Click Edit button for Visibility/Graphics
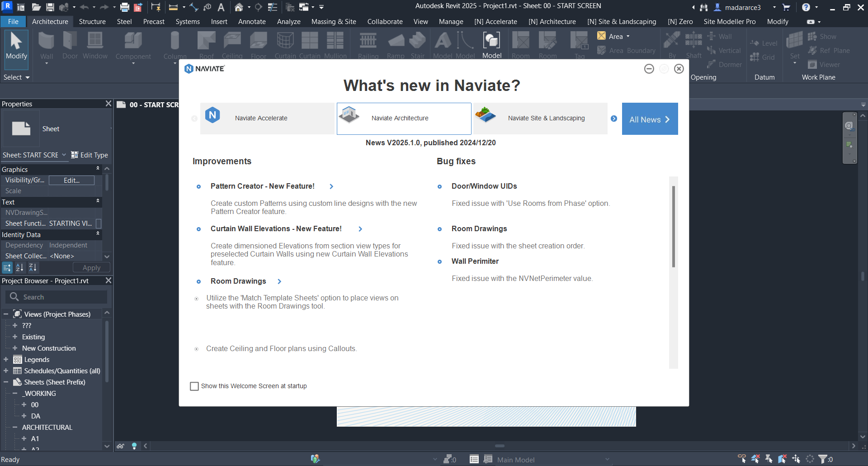868x466 pixels. pyautogui.click(x=71, y=181)
